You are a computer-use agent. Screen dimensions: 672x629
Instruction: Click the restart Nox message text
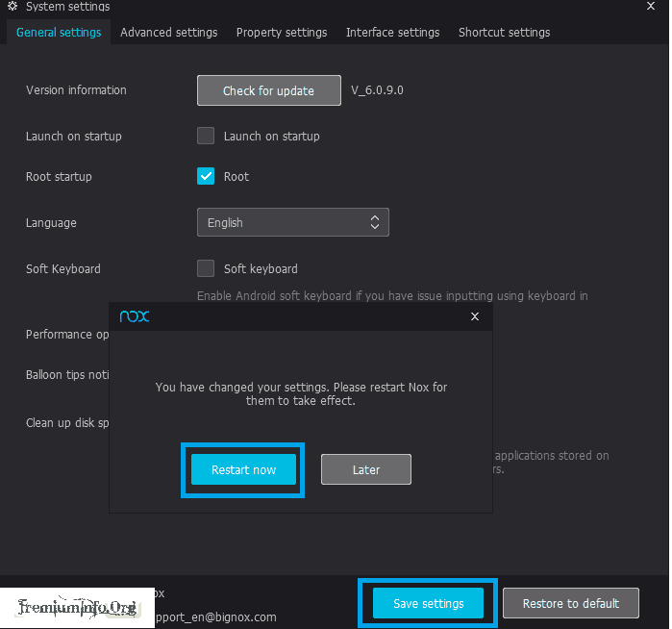tap(301, 393)
